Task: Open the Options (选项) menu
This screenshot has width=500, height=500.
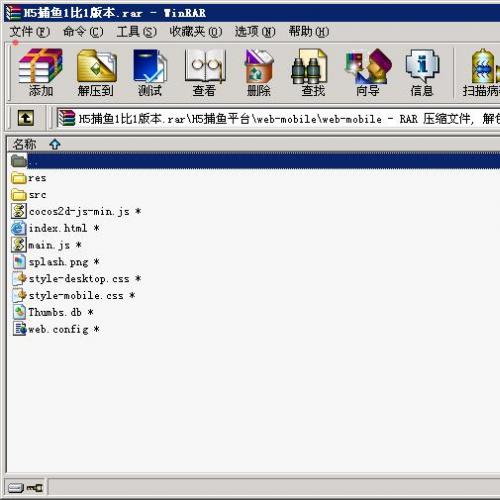Action: pyautogui.click(x=255, y=32)
